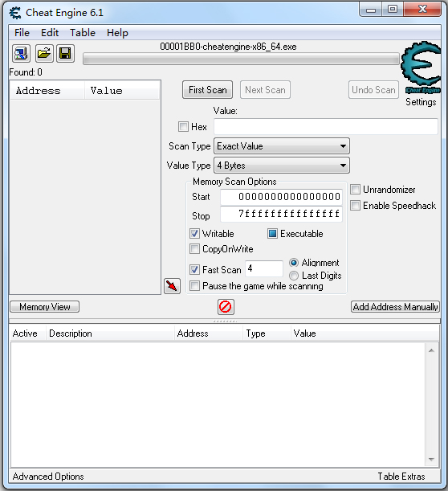Screen dimensions: 448x491
Task: Click the address table Address column header
Action: pos(209,333)
